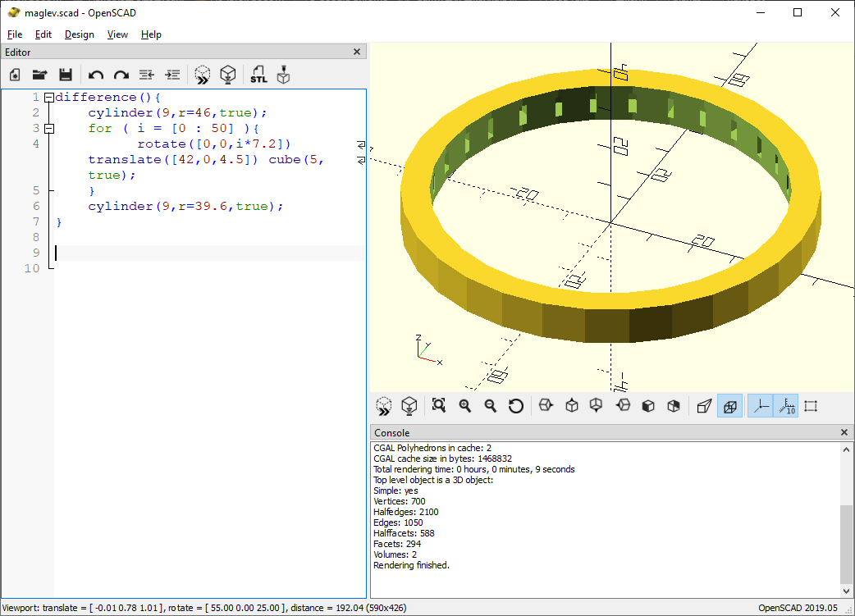Render the model from the viewport toolbar
The width and height of the screenshot is (855, 616).
[x=409, y=405]
